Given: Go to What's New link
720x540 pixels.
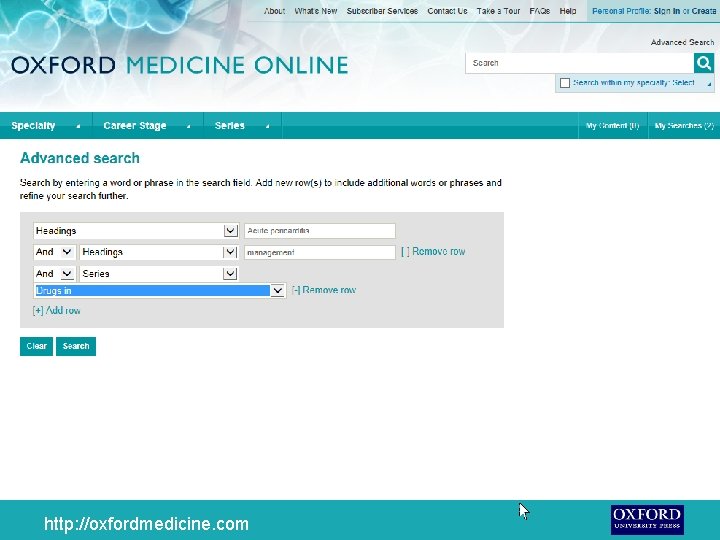Looking at the screenshot, I should 315,11.
